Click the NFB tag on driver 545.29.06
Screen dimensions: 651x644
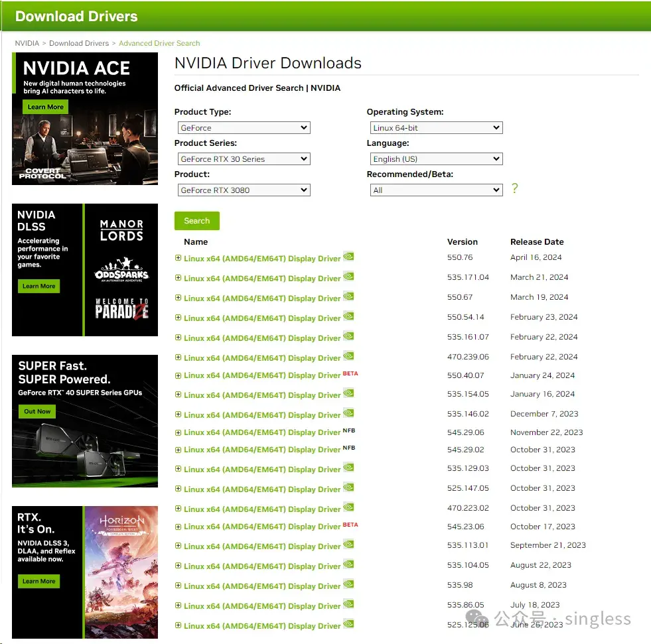click(349, 430)
